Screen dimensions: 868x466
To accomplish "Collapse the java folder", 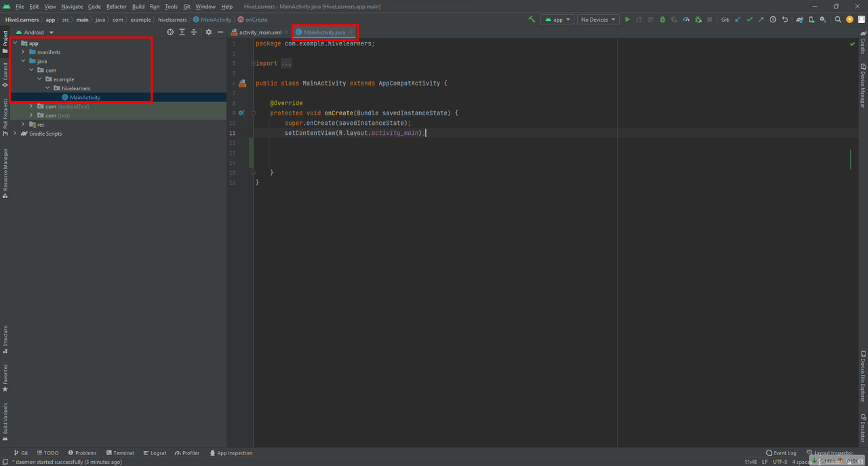I will pyautogui.click(x=23, y=61).
